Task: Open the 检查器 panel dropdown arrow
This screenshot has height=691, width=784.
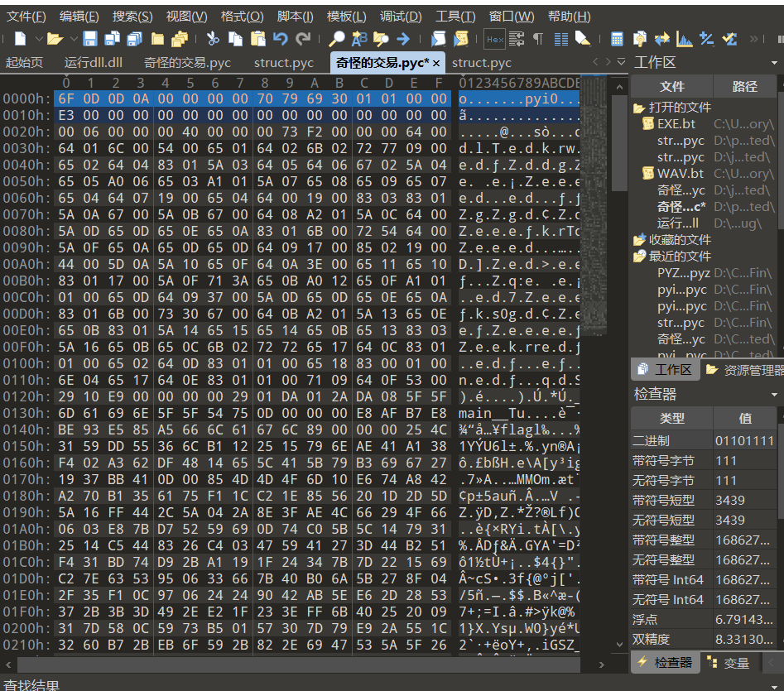Action: pyautogui.click(x=774, y=394)
